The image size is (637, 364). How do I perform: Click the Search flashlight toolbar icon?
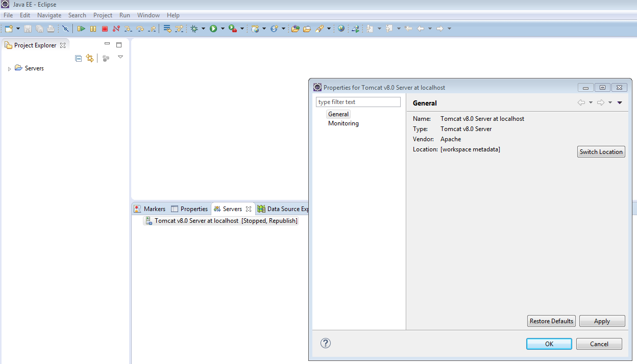320,29
